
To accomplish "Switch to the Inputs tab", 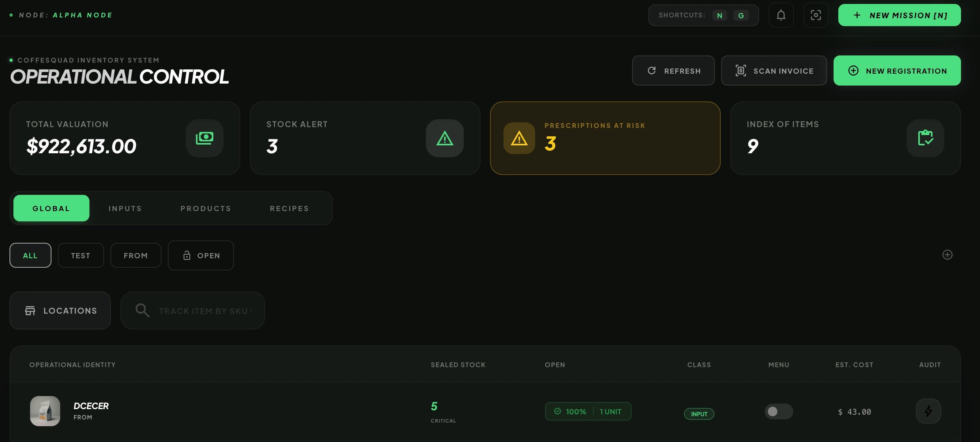I will coord(125,208).
